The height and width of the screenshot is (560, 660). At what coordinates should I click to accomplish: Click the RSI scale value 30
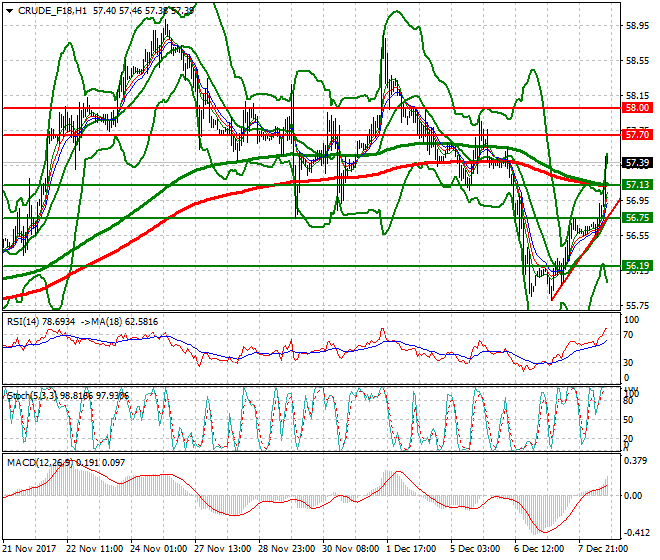point(628,363)
